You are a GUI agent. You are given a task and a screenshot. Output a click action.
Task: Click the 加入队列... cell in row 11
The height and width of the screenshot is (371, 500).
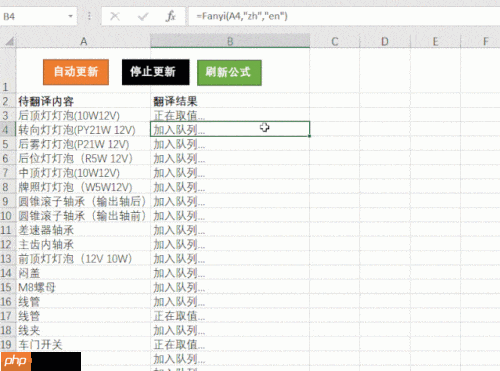[x=230, y=230]
